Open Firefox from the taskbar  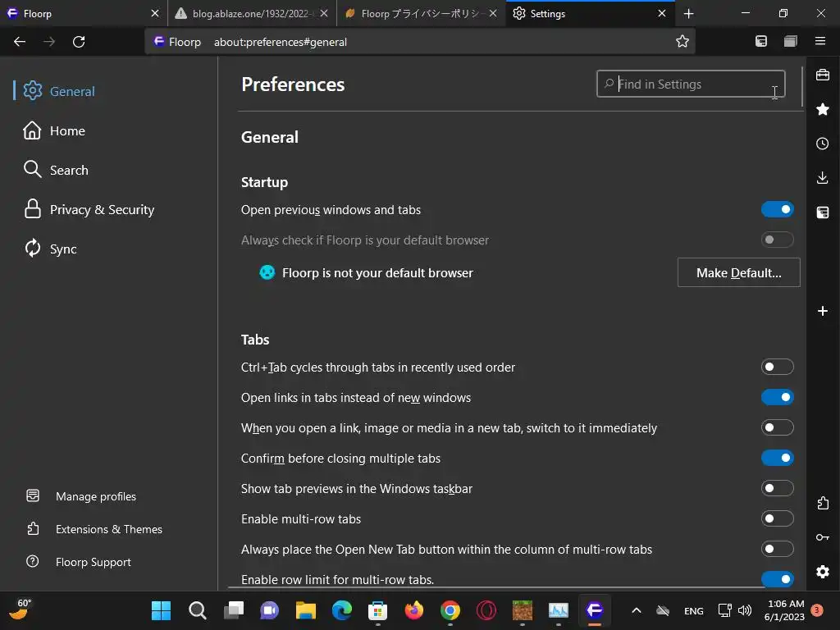413,610
